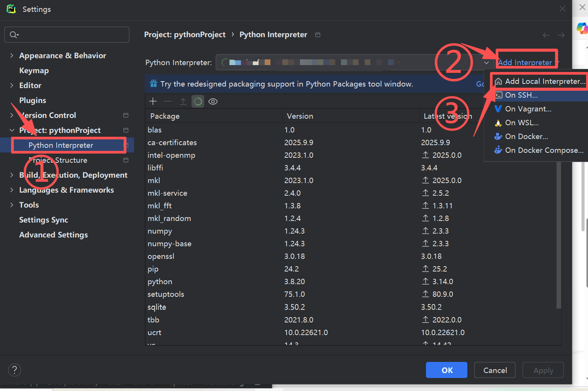Viewport: 588px width, 391px height.
Task: Click the back navigation arrow
Action: coord(546,35)
